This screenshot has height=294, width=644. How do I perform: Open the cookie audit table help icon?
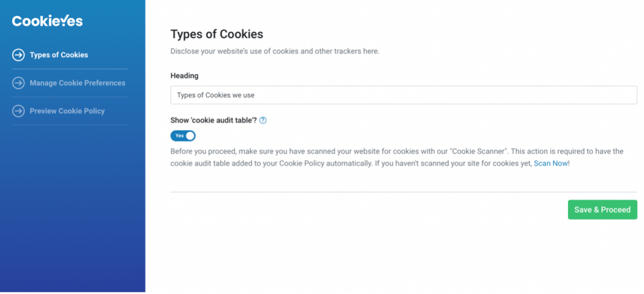coord(264,121)
